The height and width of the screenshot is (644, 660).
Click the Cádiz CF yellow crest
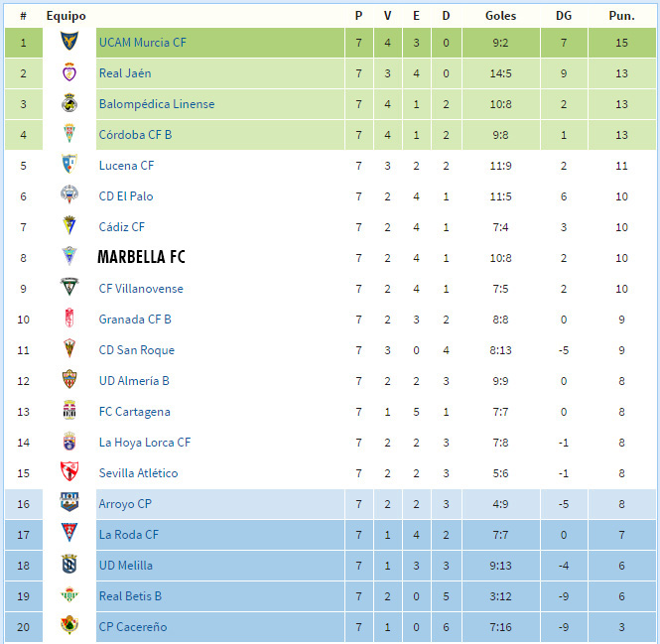[x=69, y=225]
